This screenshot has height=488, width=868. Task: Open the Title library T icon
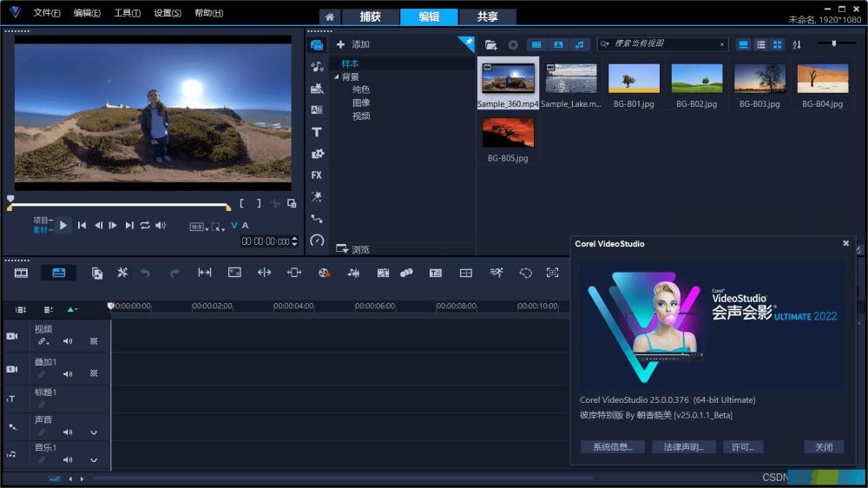tap(317, 132)
